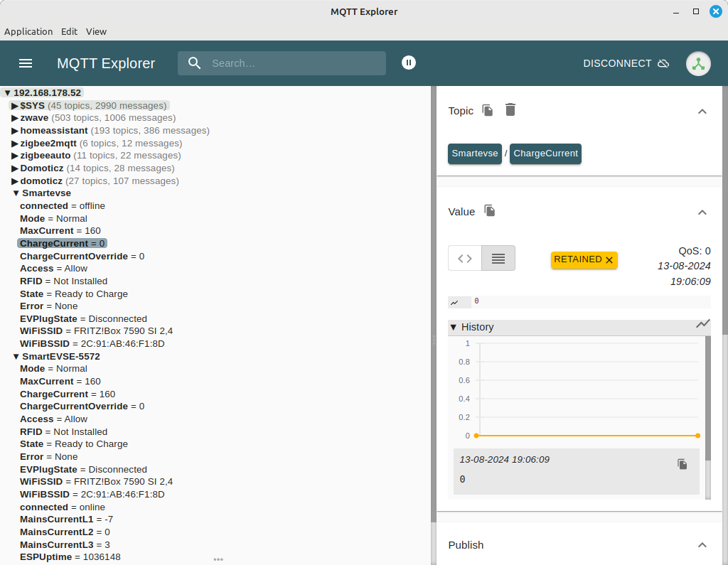Select 'connected = offline' under Smartevse
Viewport: 728px width, 565px height.
[63, 206]
